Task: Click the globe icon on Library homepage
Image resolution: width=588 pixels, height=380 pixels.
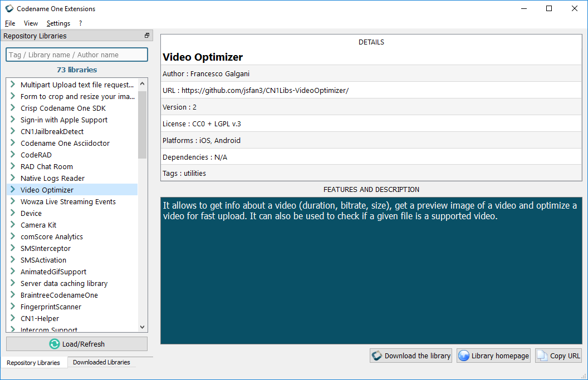Action: 464,356
